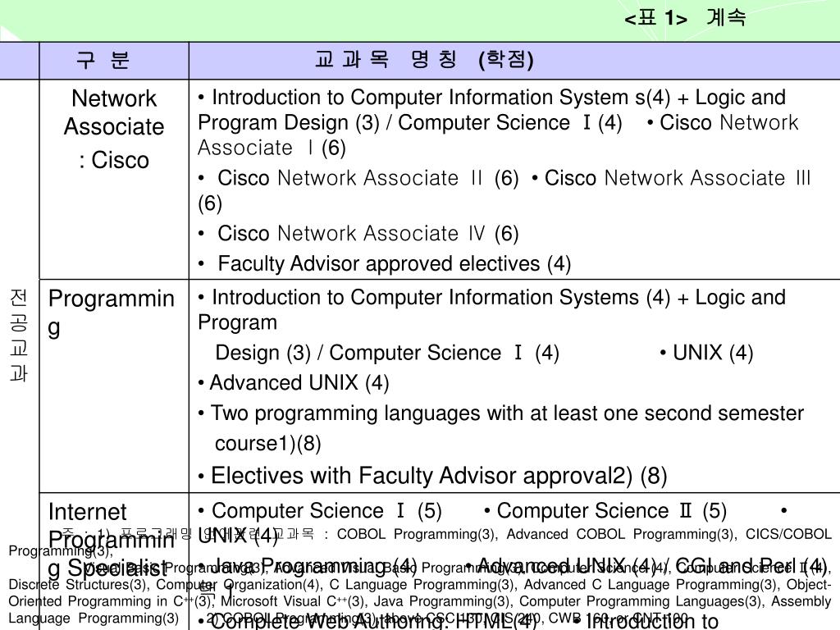Viewport: 840px width, 630px height.
Task: Select the 'Internet' category cell label
Action: pos(87,512)
